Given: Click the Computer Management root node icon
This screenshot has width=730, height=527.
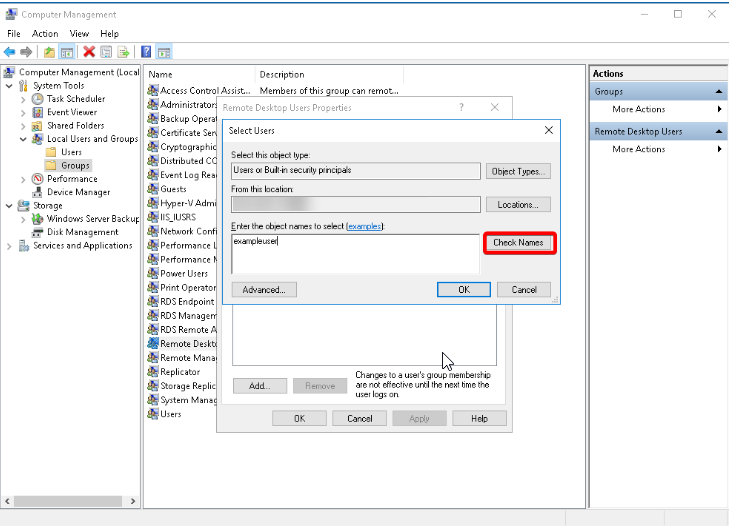Looking at the screenshot, I should [9, 72].
